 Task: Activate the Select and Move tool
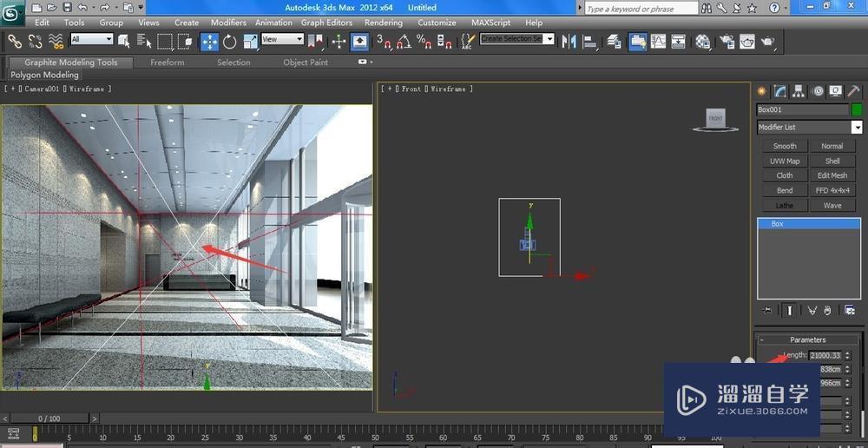pyautogui.click(x=209, y=42)
